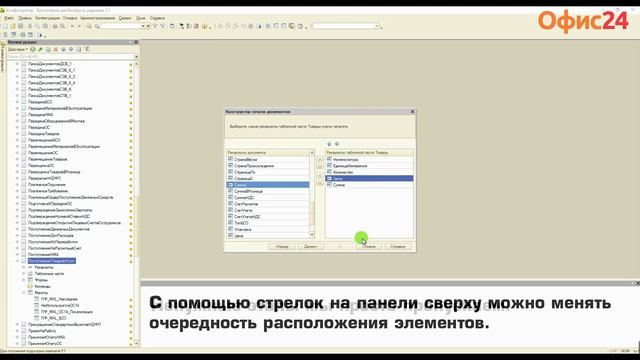The height and width of the screenshot is (360, 640).
Task: Click the Реквизиты документа list scrollbar
Action: 312,195
